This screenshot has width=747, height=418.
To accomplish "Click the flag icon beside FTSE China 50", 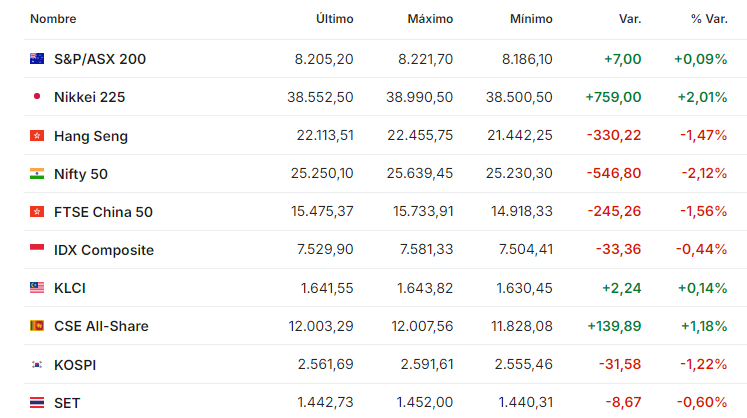I will pyautogui.click(x=37, y=212).
